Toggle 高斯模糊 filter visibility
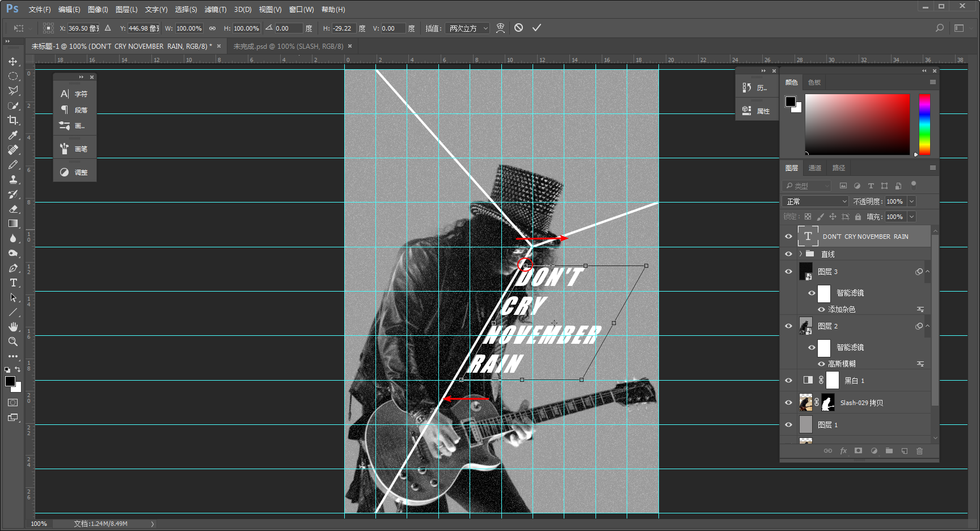Image resolution: width=980 pixels, height=531 pixels. pyautogui.click(x=821, y=364)
